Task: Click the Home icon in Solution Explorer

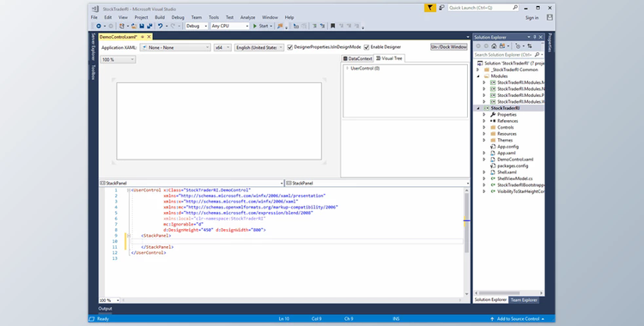Action: point(494,46)
